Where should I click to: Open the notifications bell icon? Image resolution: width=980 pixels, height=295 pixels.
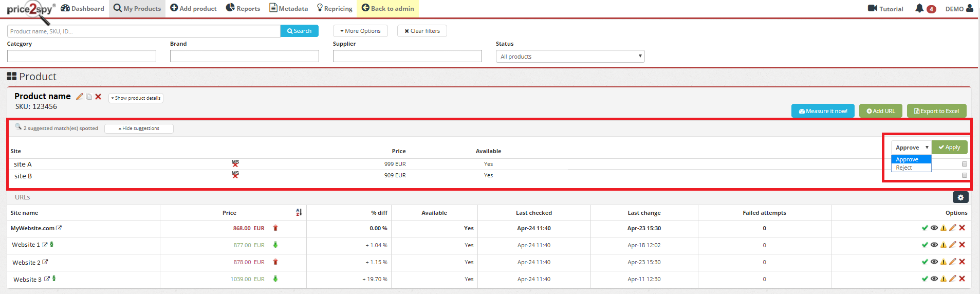point(919,9)
